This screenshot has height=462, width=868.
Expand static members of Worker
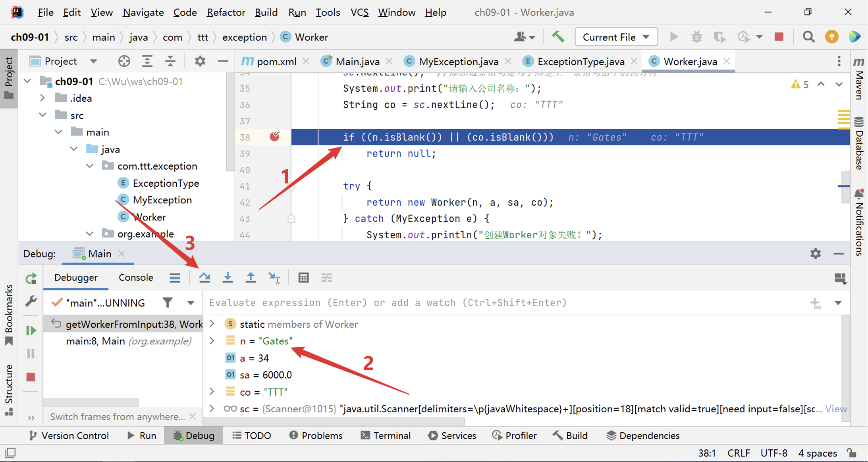pyautogui.click(x=212, y=324)
